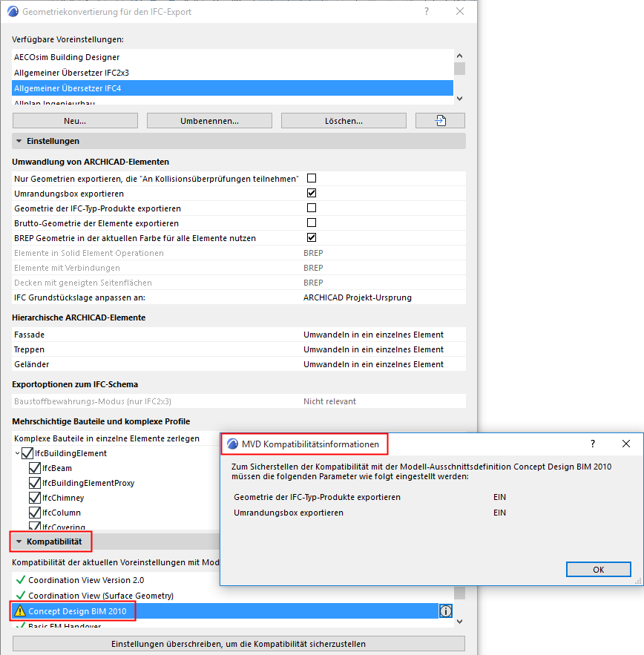Image resolution: width=644 pixels, height=655 pixels.
Task: Toggle IfcColumn checkbox
Action: pos(35,513)
